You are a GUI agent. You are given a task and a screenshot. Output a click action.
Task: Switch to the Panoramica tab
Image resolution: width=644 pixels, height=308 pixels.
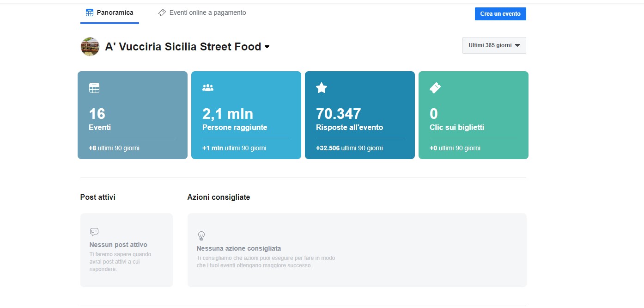point(109,13)
